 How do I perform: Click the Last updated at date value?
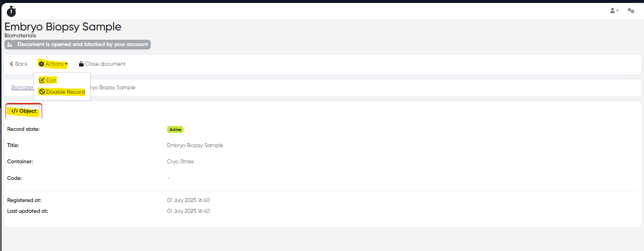[x=188, y=211]
